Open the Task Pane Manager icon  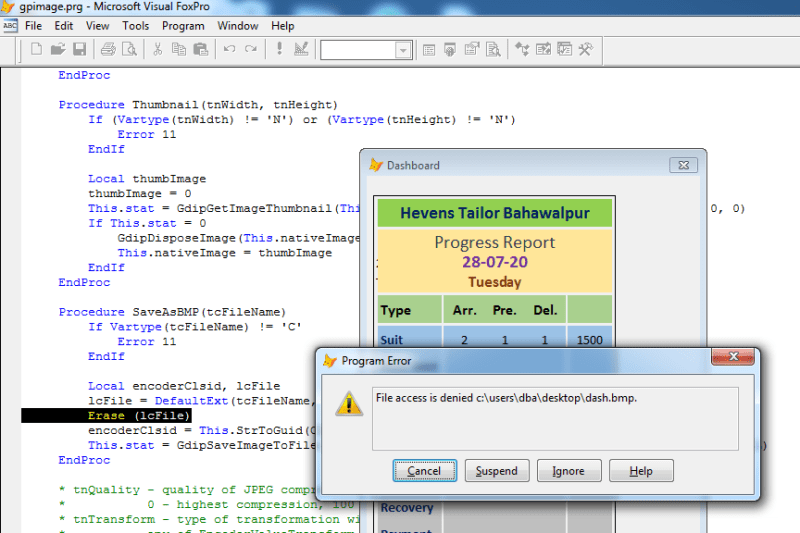coord(564,49)
